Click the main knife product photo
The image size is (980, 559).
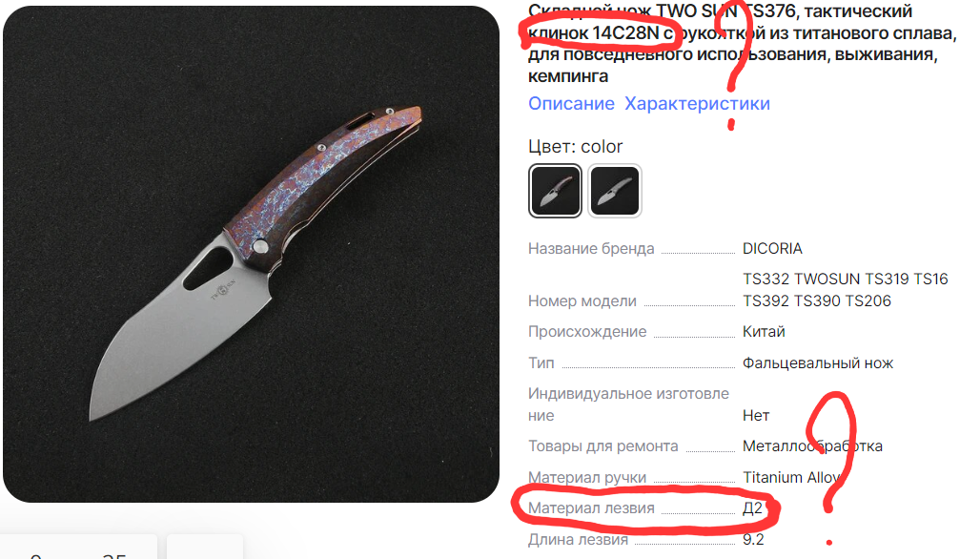click(x=252, y=254)
